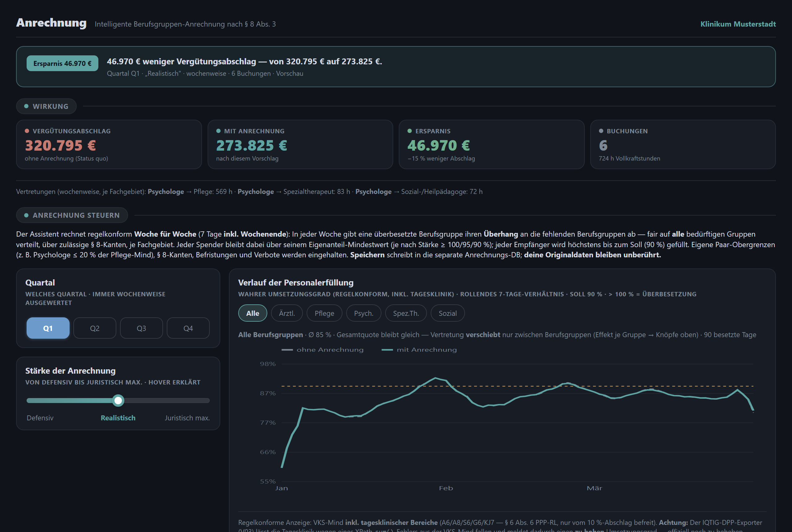Image resolution: width=792 pixels, height=532 pixels.
Task: Toggle 'mit Anrechnung' legend entry
Action: 420,350
